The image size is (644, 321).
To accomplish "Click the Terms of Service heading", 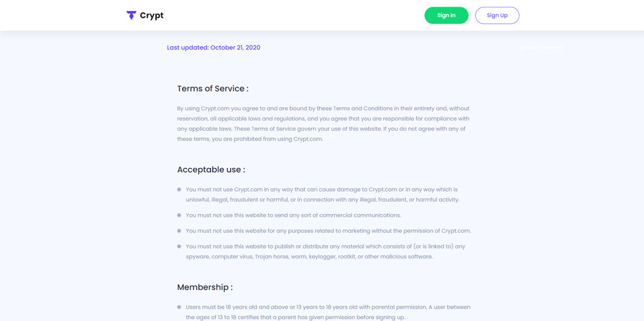I will (212, 89).
